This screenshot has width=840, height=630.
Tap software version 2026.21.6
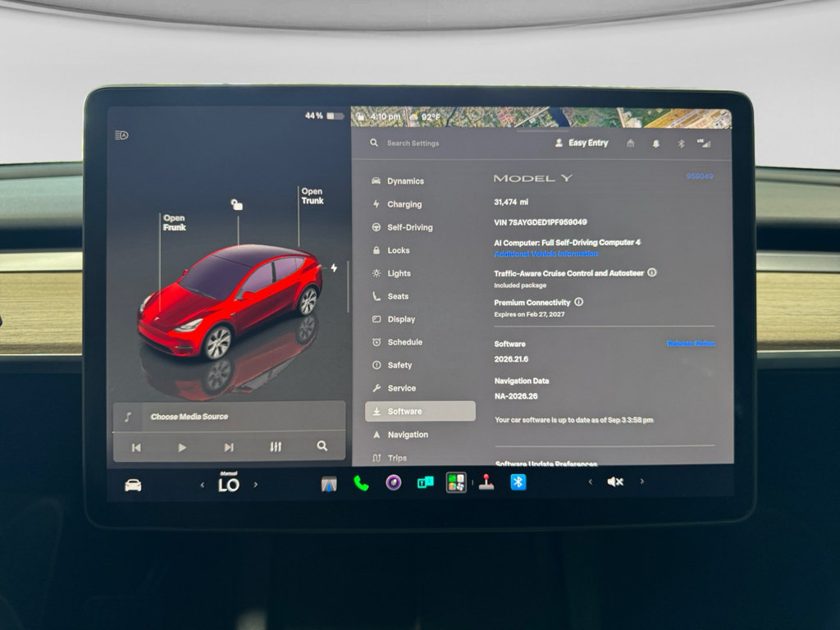point(511,359)
